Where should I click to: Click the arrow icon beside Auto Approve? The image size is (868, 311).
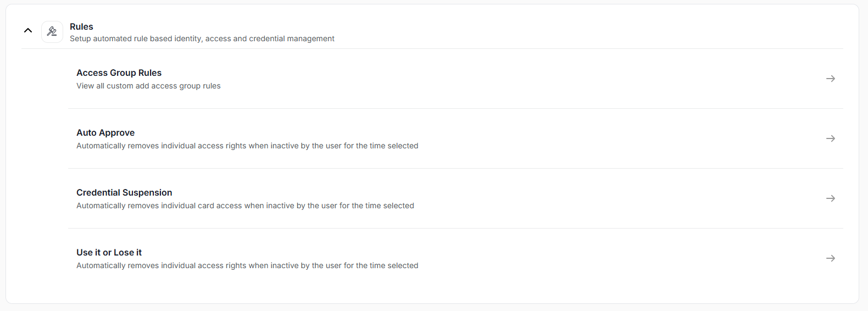[830, 138]
